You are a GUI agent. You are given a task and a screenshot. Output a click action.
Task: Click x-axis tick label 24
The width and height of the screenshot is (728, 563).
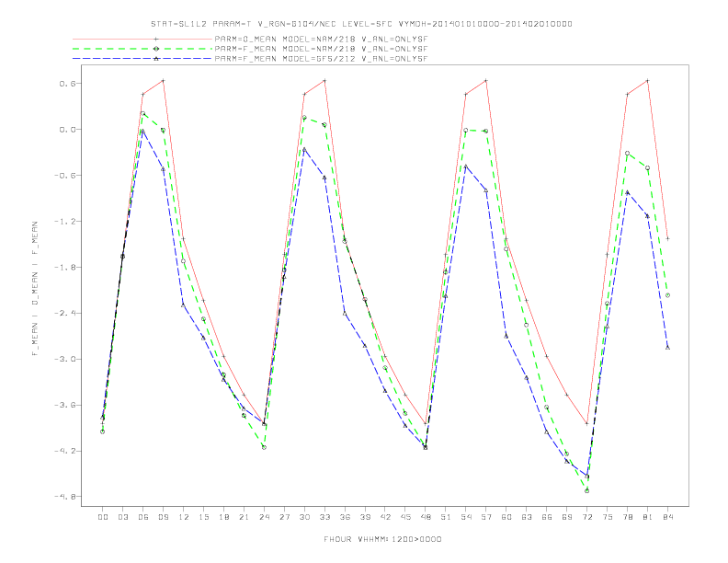tap(264, 517)
